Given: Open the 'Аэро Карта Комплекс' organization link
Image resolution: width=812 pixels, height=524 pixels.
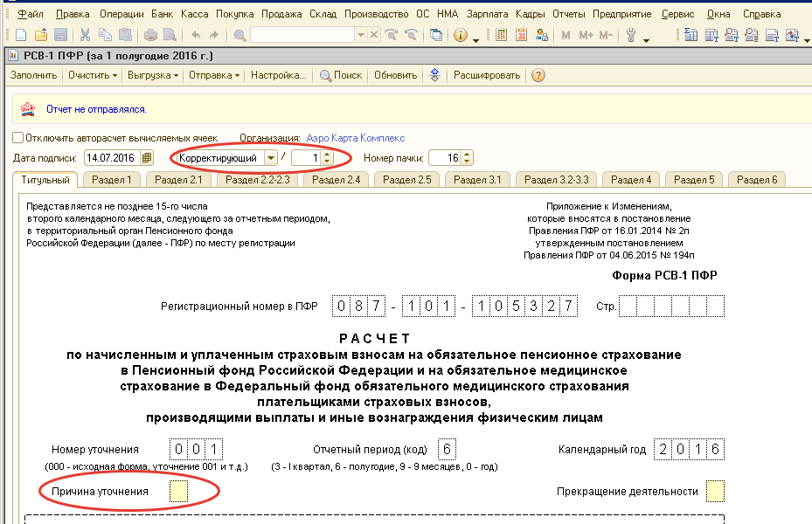Looking at the screenshot, I should pos(355,138).
